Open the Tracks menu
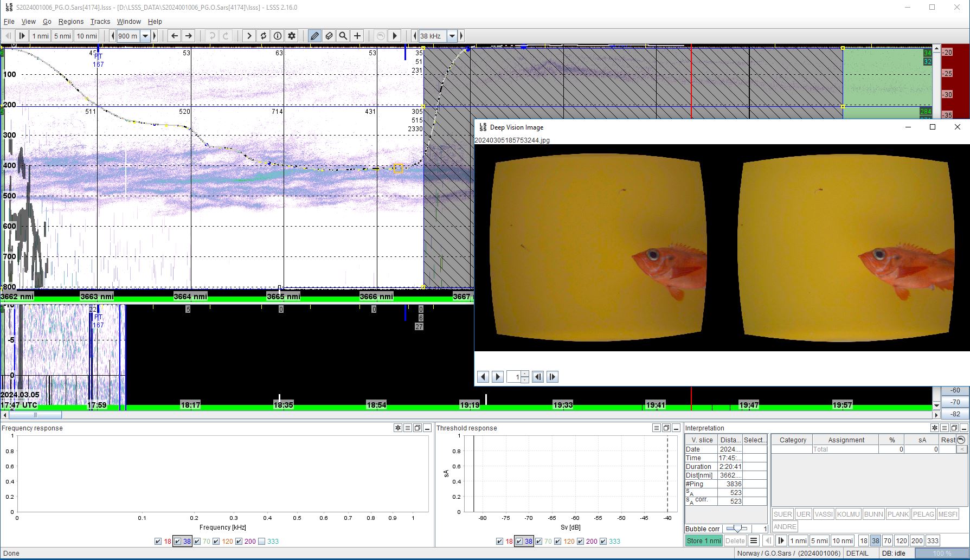The height and width of the screenshot is (560, 970). [100, 22]
